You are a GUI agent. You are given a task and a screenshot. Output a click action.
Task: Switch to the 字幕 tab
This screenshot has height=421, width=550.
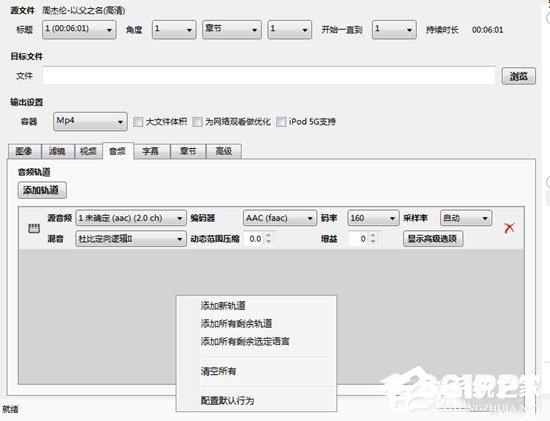click(151, 151)
